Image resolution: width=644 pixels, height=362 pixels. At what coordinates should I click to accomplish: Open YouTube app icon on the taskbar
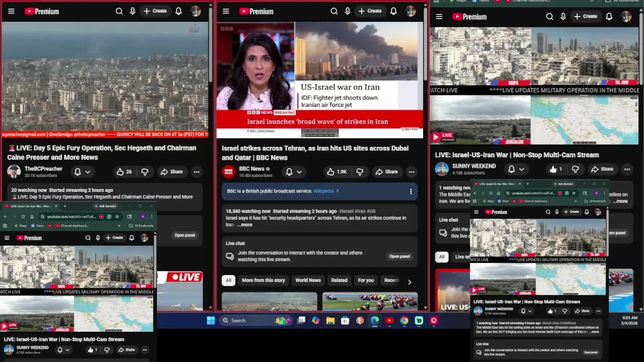coord(389,320)
